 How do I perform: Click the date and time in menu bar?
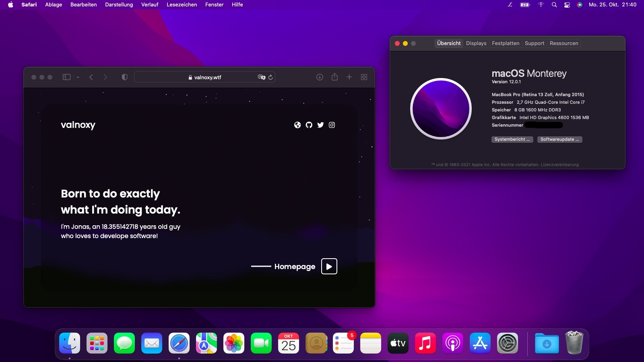(613, 5)
